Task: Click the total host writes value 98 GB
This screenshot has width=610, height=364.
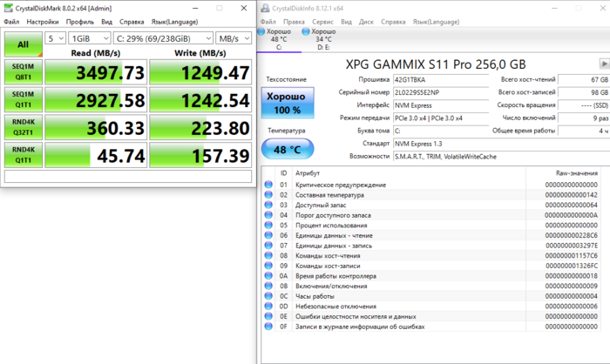Action: [584, 92]
